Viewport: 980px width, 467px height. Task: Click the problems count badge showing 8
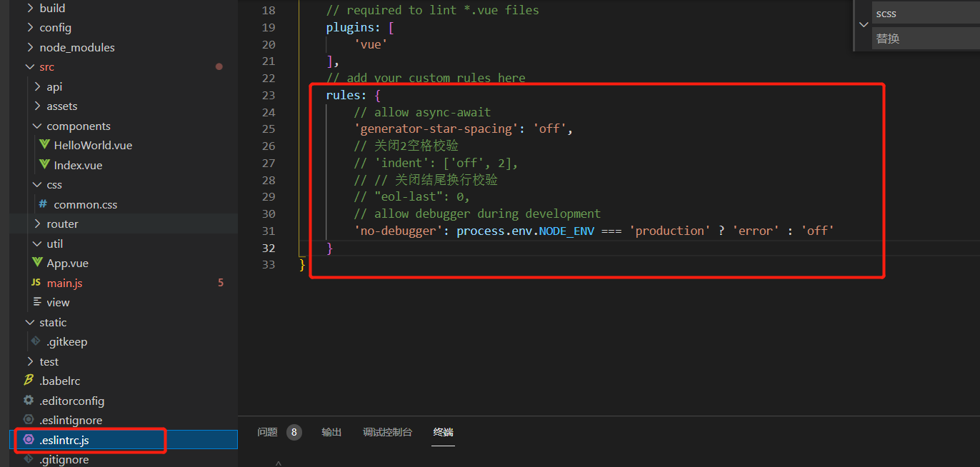tap(294, 431)
